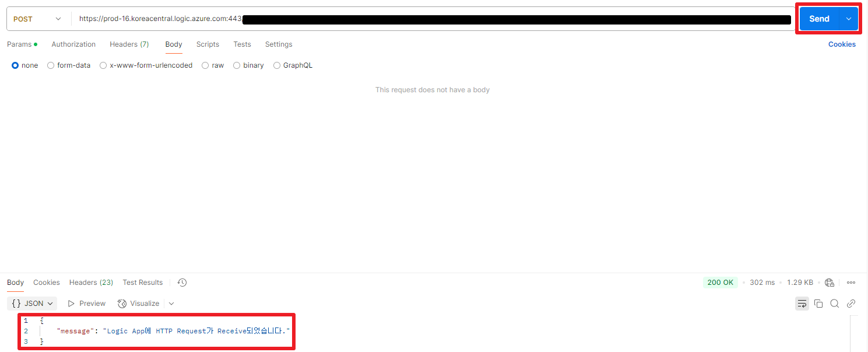Click the "message" key in the response

coord(75,331)
